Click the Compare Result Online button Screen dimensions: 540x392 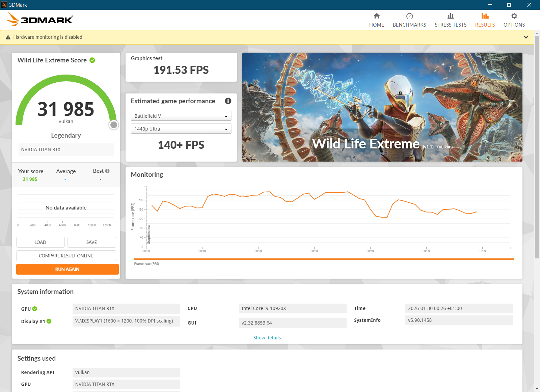click(x=66, y=256)
